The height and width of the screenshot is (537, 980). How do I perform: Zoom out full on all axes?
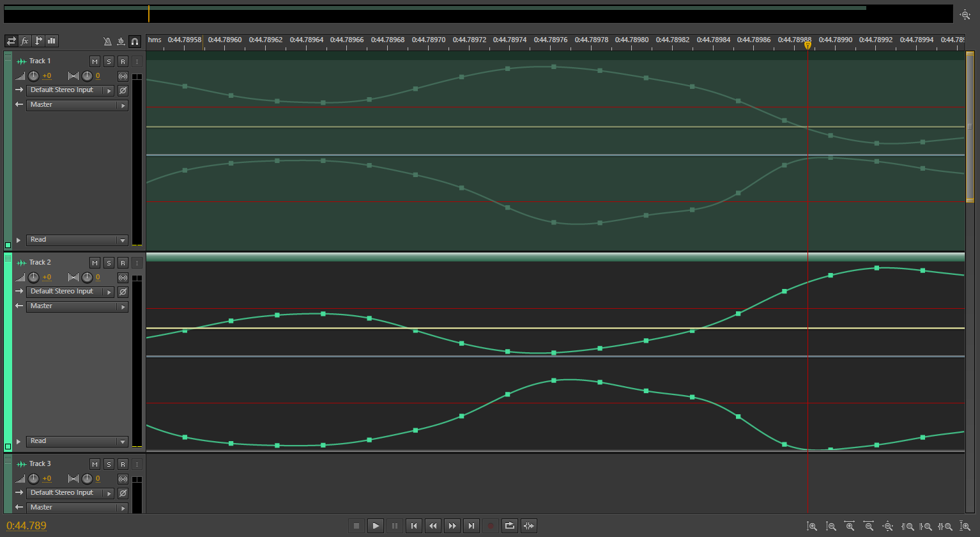[888, 526]
